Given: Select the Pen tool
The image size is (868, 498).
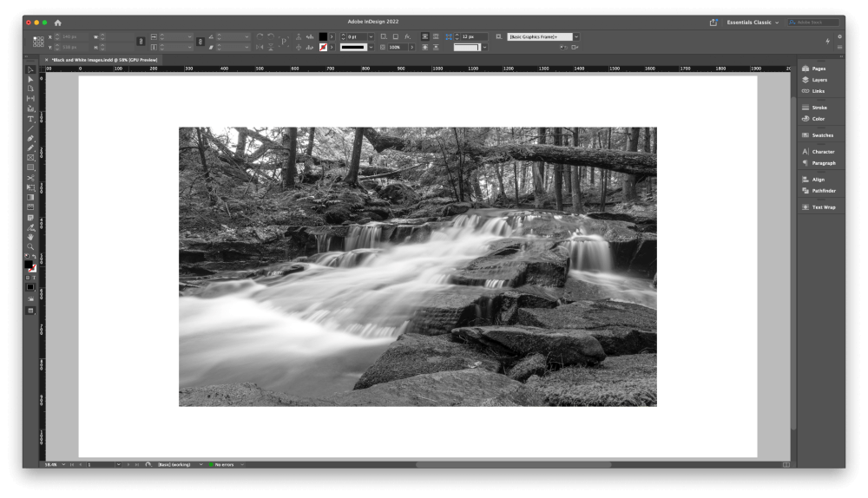Looking at the screenshot, I should click(x=30, y=138).
